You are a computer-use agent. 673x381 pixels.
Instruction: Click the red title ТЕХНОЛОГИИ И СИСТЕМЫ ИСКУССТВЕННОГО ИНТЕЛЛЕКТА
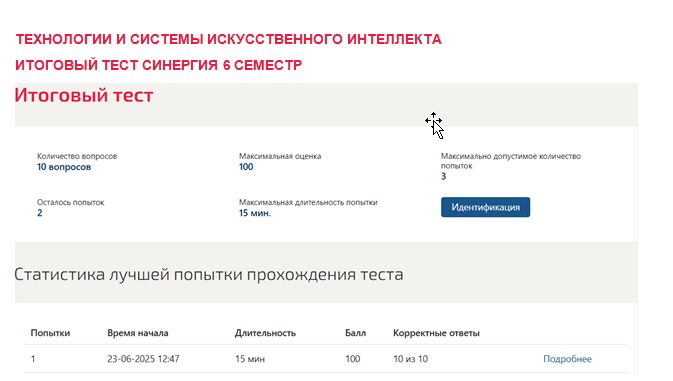228,39
